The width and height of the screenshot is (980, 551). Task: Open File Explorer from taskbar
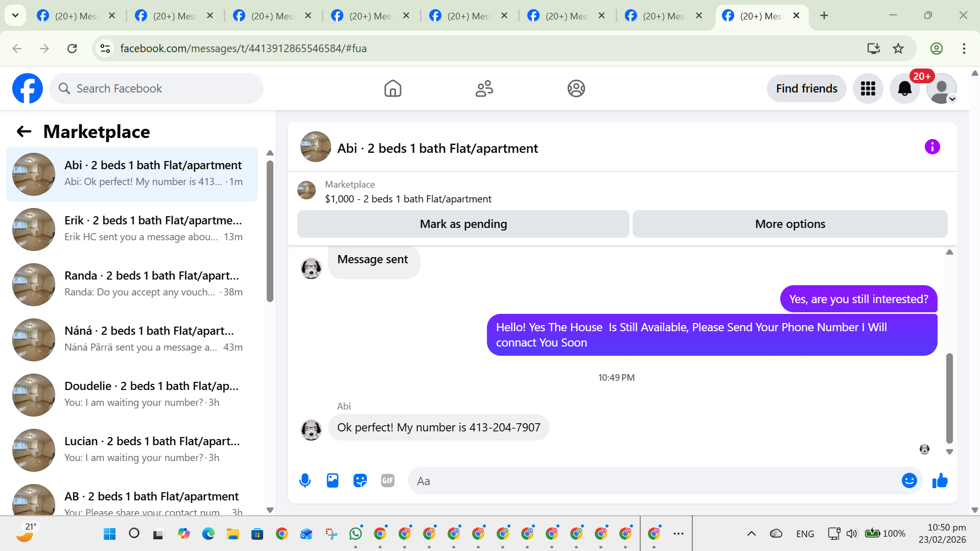click(233, 534)
